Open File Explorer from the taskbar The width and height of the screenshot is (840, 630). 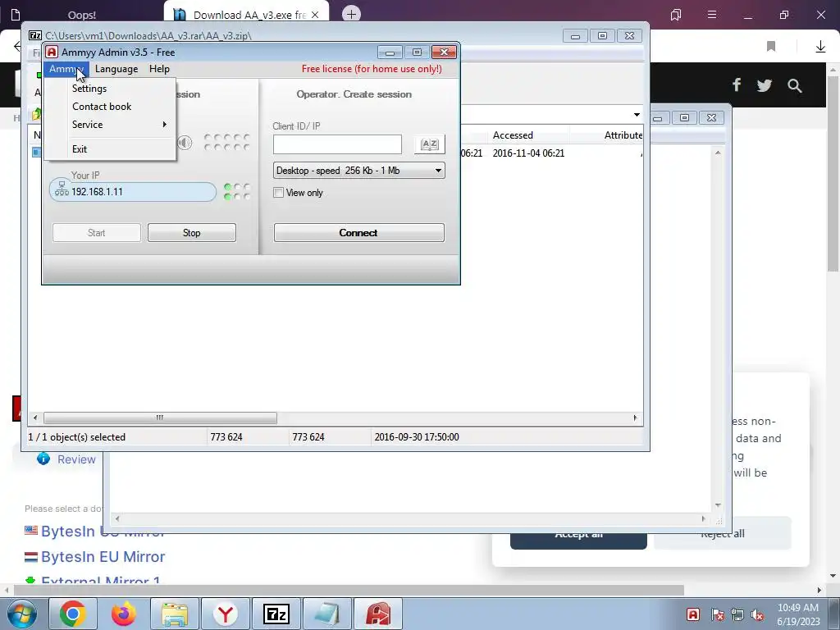tap(175, 614)
